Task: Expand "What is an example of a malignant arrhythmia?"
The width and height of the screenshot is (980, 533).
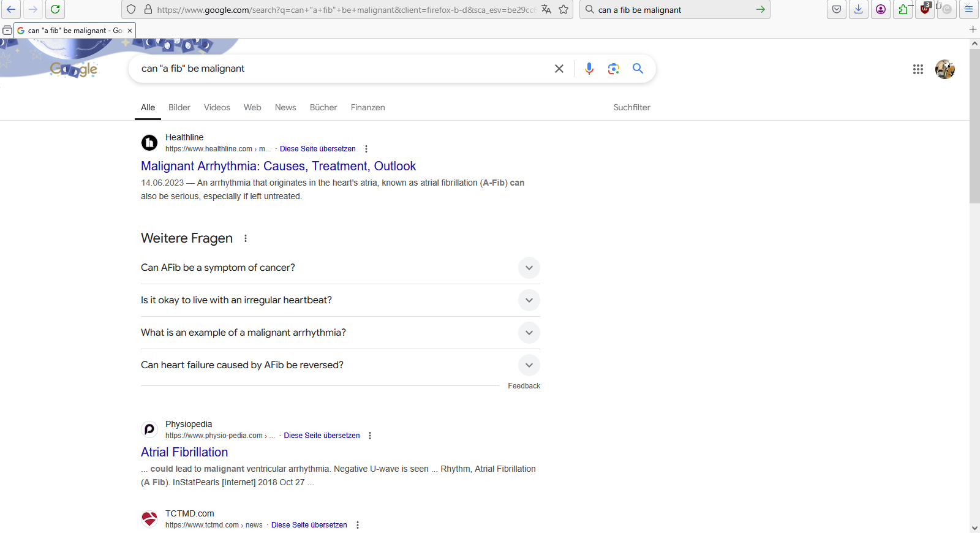Action: (529, 333)
